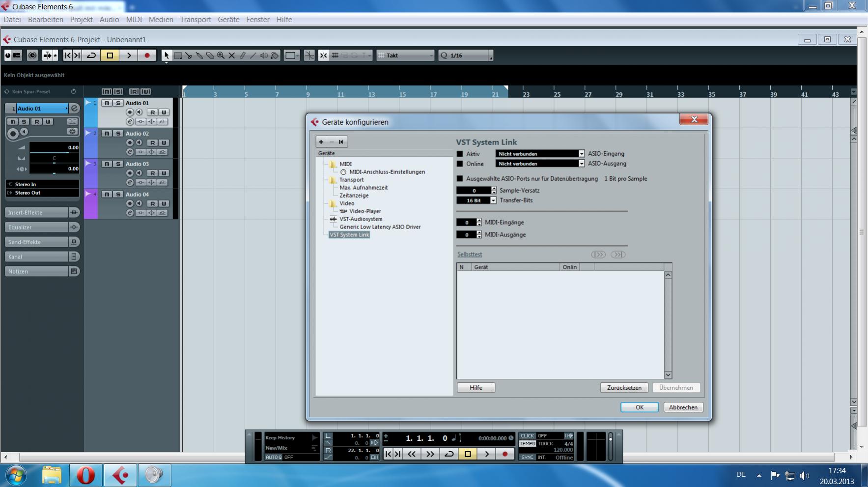Click the Selbsttest link

(x=470, y=255)
